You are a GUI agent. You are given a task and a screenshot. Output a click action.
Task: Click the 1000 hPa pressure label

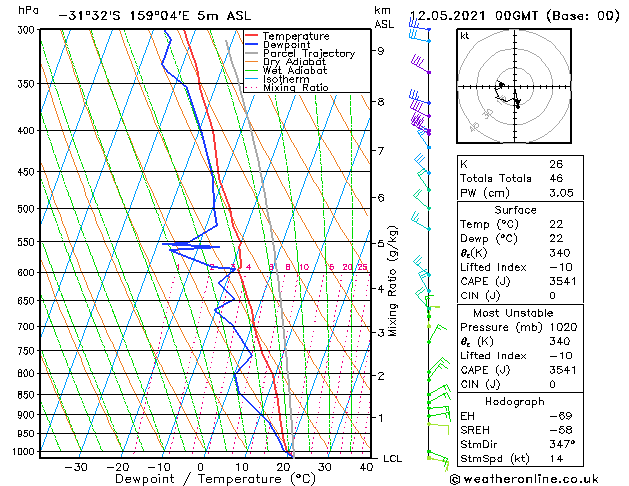(25, 452)
